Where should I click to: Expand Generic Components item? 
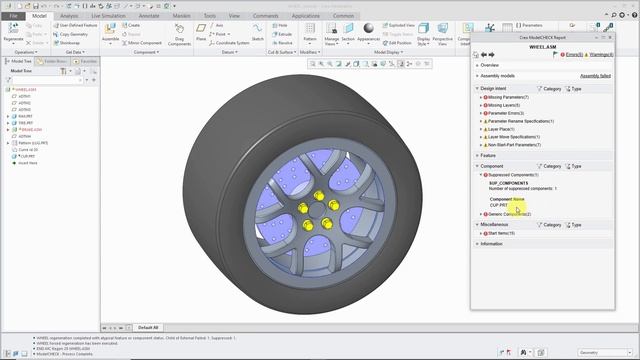pyautogui.click(x=481, y=214)
